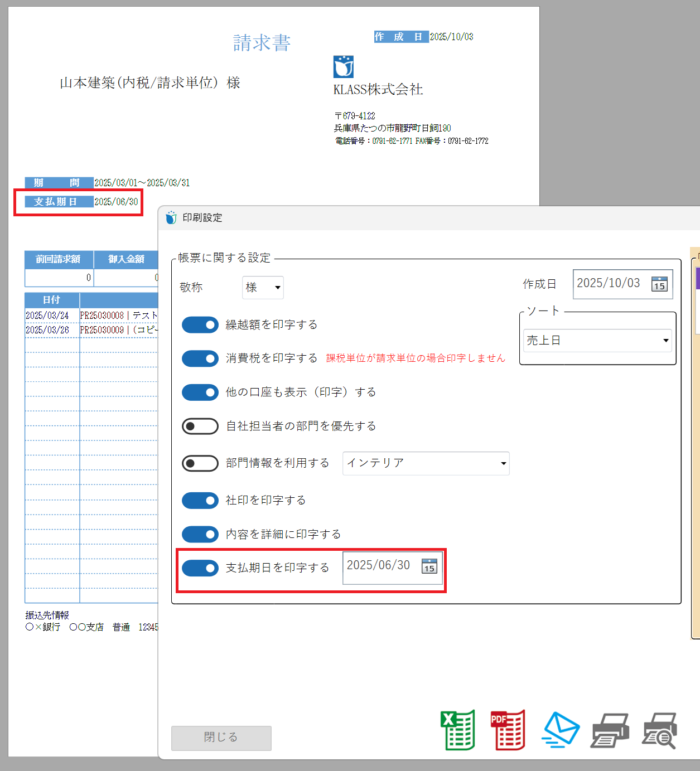Expand the ソート dropdown showing 売上日
The width and height of the screenshot is (700, 771).
(597, 341)
